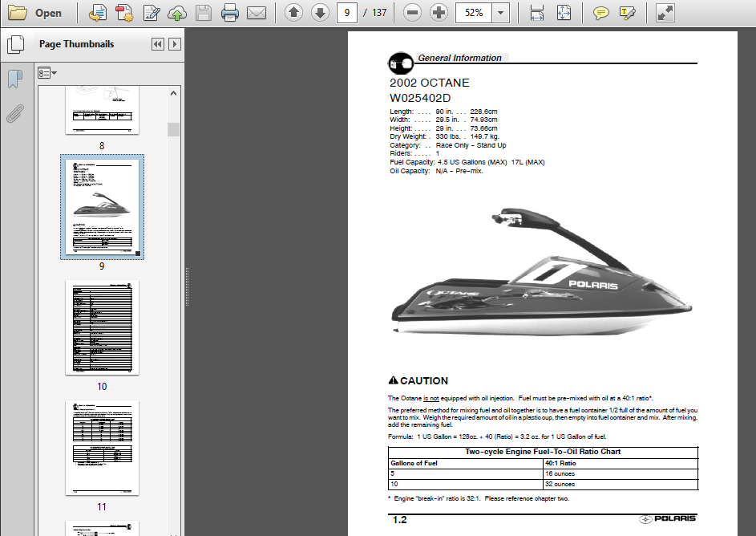Click the page number 1.2 footer

[x=400, y=520]
